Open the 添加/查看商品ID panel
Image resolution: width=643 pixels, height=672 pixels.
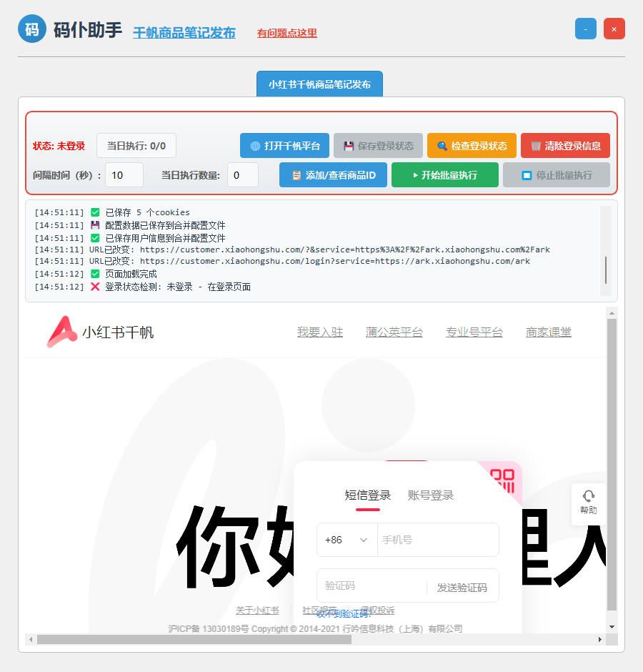pos(333,174)
